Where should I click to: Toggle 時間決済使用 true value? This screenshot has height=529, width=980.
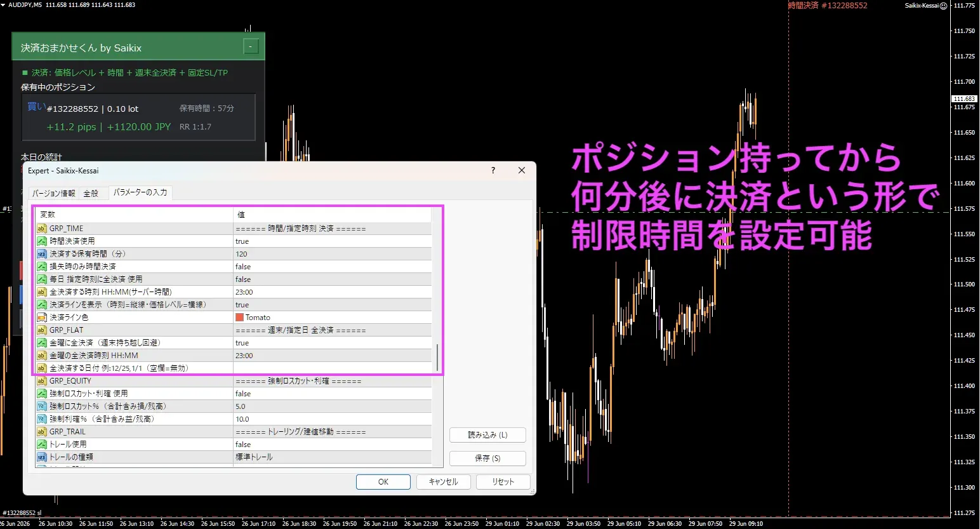(332, 241)
